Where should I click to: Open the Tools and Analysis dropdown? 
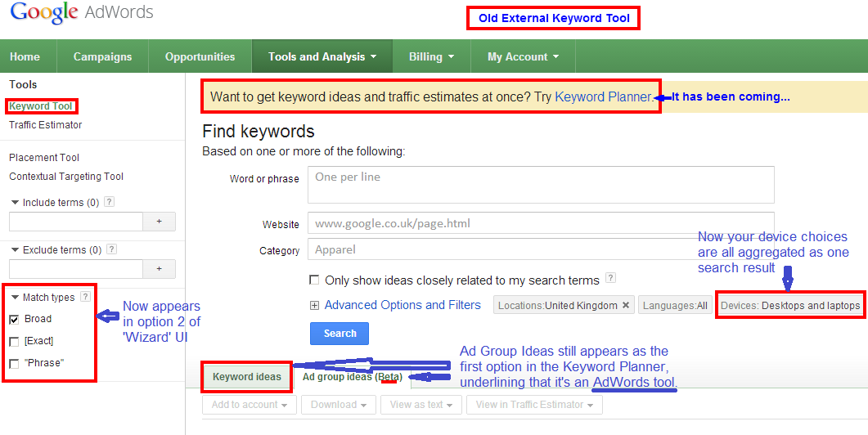pyautogui.click(x=322, y=56)
